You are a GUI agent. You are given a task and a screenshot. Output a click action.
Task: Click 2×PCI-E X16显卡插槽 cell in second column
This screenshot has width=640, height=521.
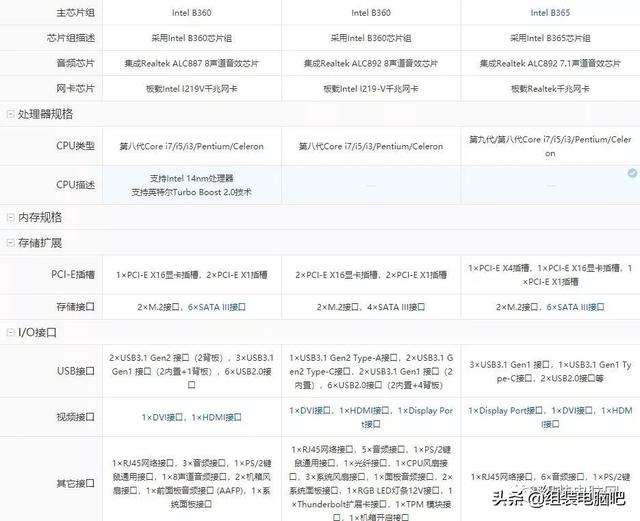(x=371, y=275)
